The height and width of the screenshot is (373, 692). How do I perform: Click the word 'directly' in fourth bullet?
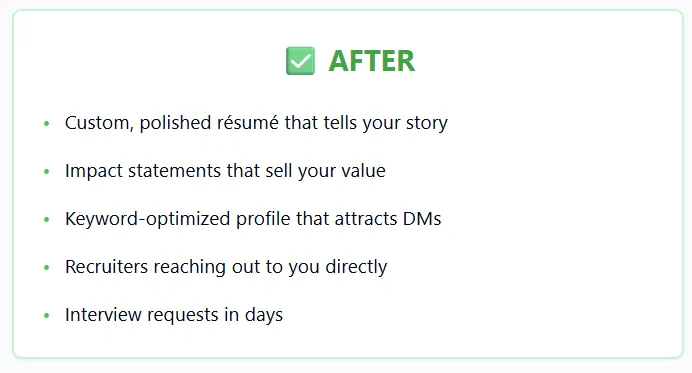(x=356, y=268)
